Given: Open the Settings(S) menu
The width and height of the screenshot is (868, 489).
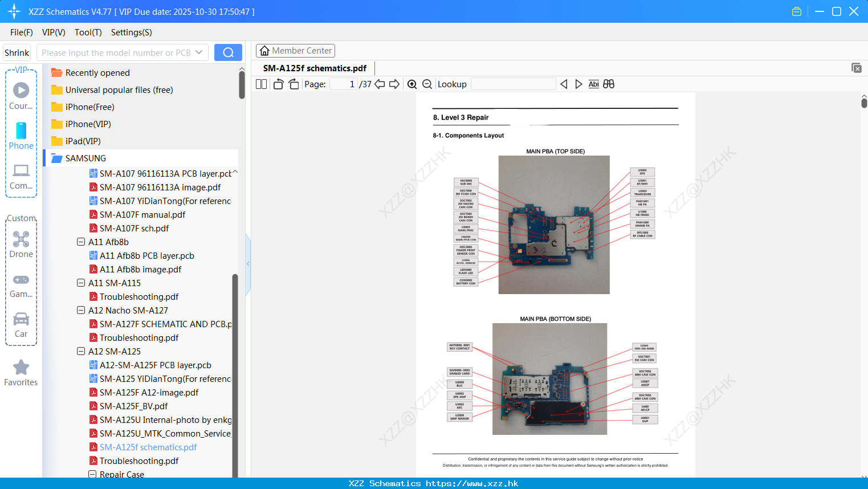Looking at the screenshot, I should [132, 32].
